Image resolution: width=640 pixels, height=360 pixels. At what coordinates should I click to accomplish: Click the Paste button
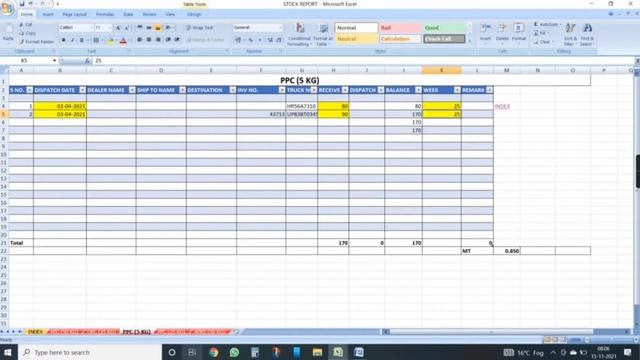[x=8, y=34]
